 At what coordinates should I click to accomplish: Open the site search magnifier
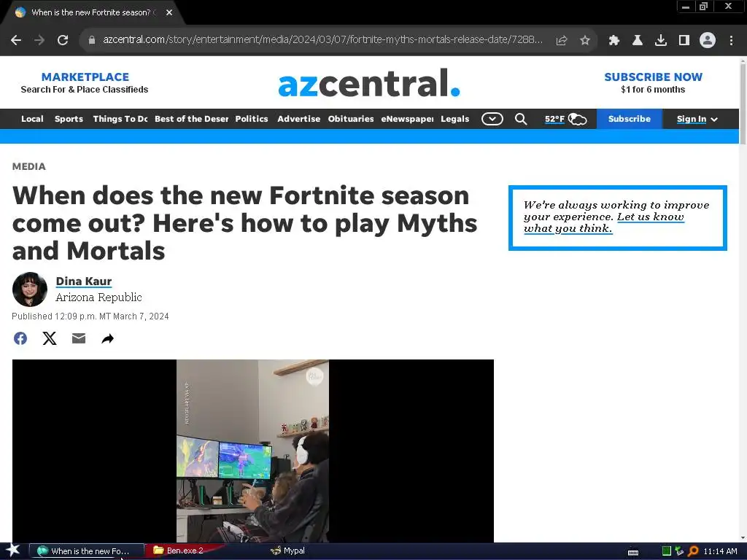pos(521,119)
